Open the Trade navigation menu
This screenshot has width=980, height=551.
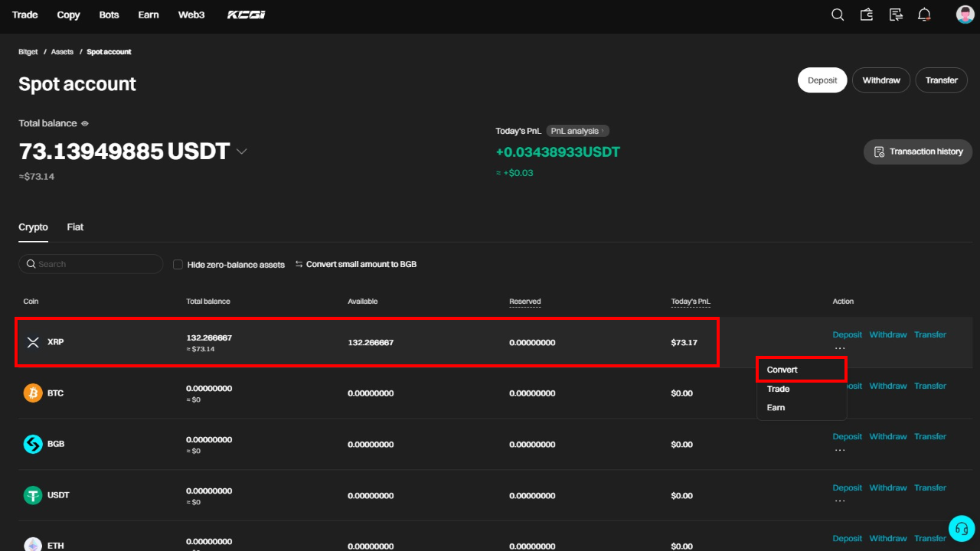25,15
